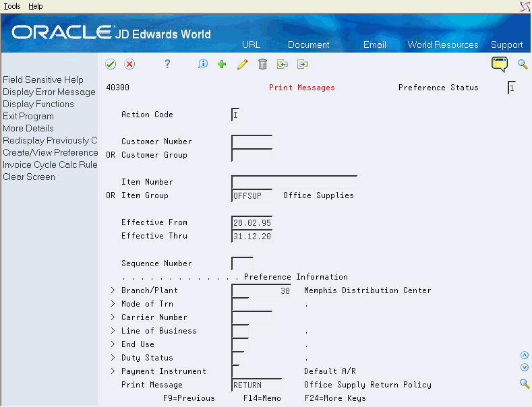The width and height of the screenshot is (532, 407).
Task: Click the Action Code field
Action: (235, 115)
